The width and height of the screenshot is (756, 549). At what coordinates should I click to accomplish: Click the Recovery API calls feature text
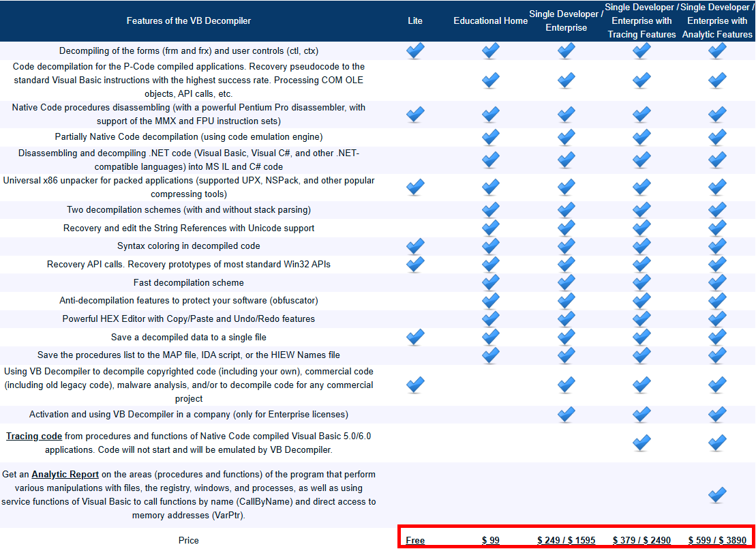click(x=189, y=265)
